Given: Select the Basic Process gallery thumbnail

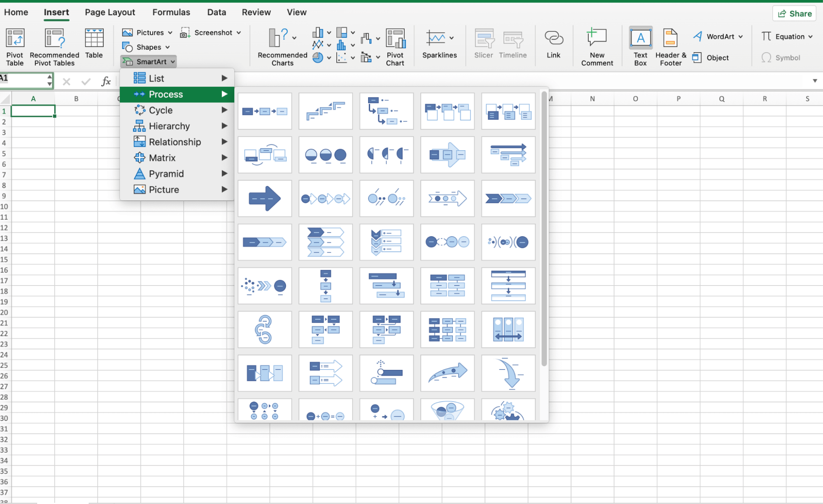Looking at the screenshot, I should [264, 111].
